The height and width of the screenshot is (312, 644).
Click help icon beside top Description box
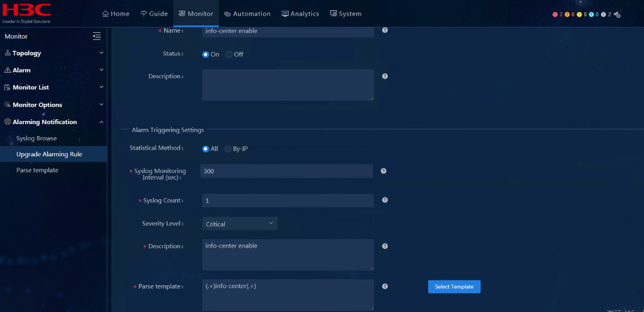[x=385, y=76]
